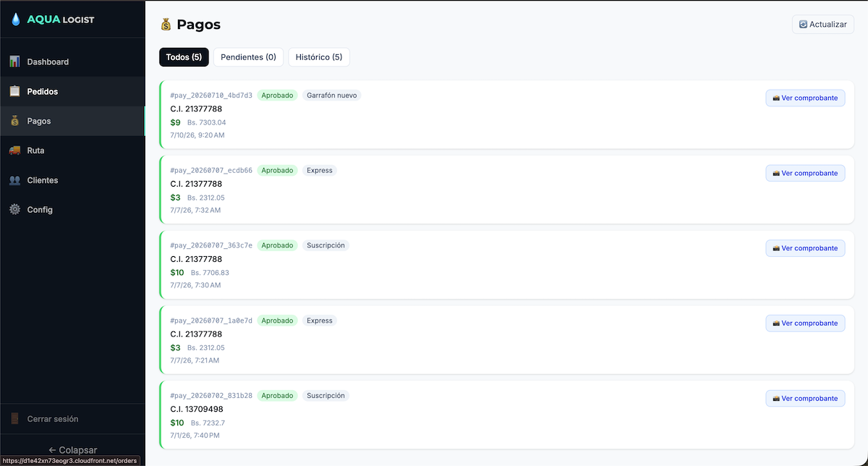Collapse the sidebar with Colapsar
Viewport: 868px width, 466px height.
[x=72, y=450]
